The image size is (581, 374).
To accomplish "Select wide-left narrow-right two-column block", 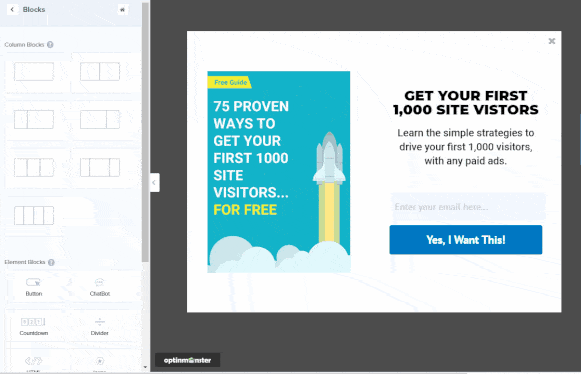I will [x=100, y=119].
